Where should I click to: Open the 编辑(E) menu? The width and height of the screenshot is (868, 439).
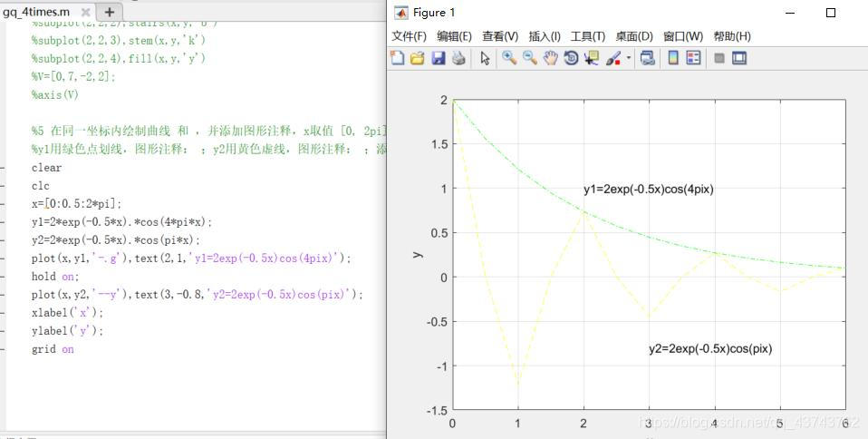[454, 36]
